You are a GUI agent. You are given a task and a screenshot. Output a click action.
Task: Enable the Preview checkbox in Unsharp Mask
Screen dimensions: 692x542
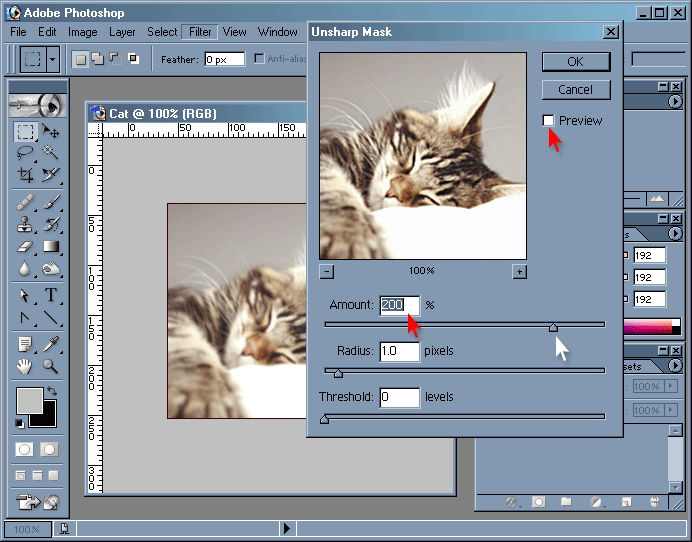[549, 120]
